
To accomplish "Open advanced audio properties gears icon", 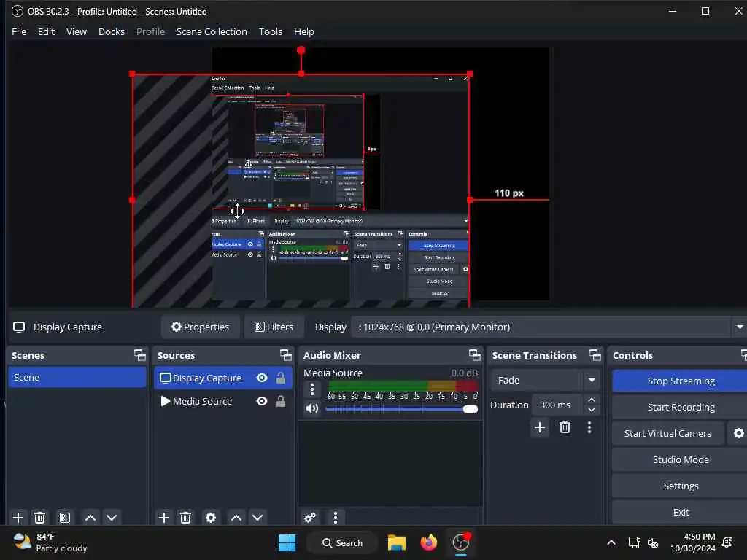I will (309, 518).
